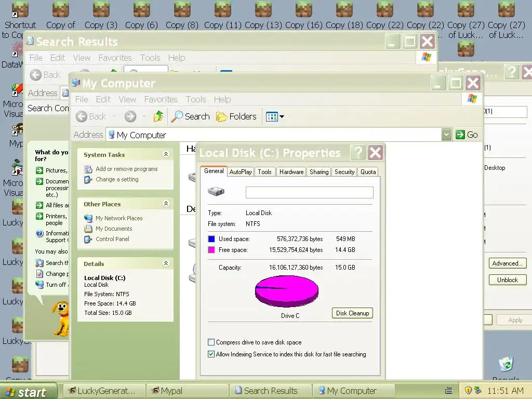Click the blue Used space color swatch
The image size is (532, 399).
tap(211, 239)
